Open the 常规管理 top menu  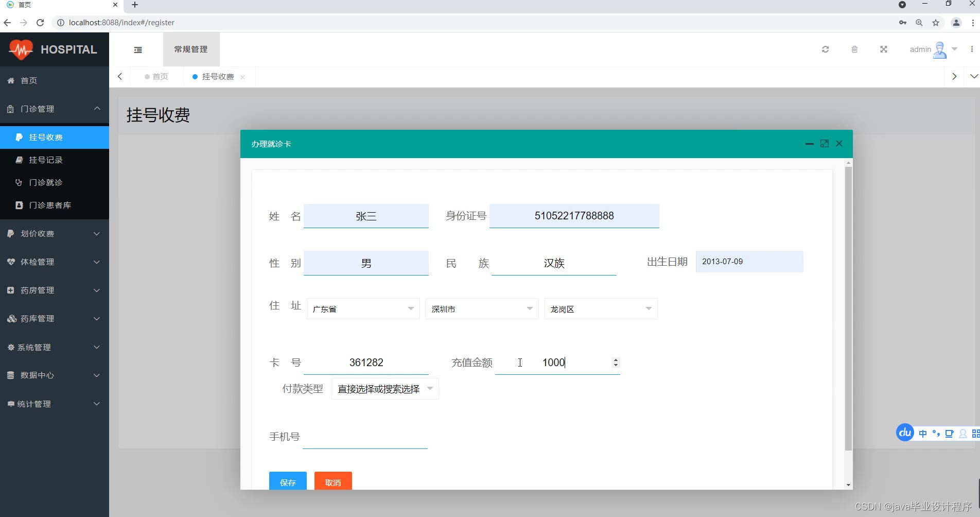(x=191, y=49)
